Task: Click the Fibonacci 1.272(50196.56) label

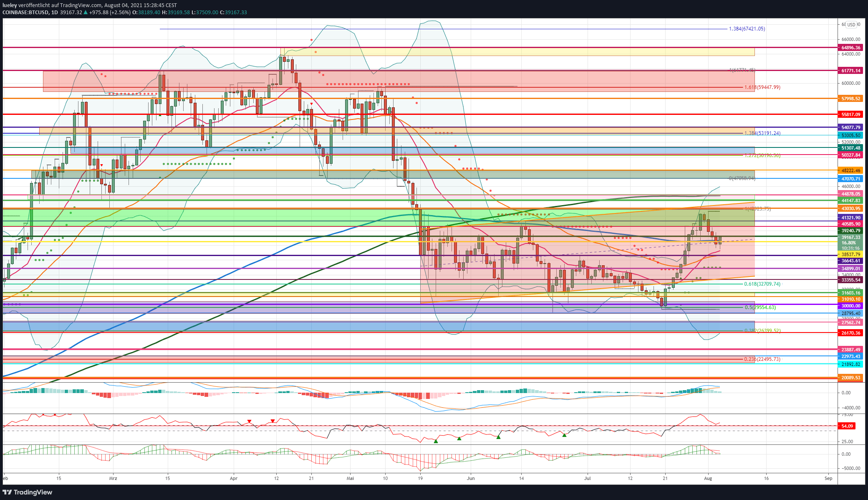Action: pyautogui.click(x=762, y=155)
